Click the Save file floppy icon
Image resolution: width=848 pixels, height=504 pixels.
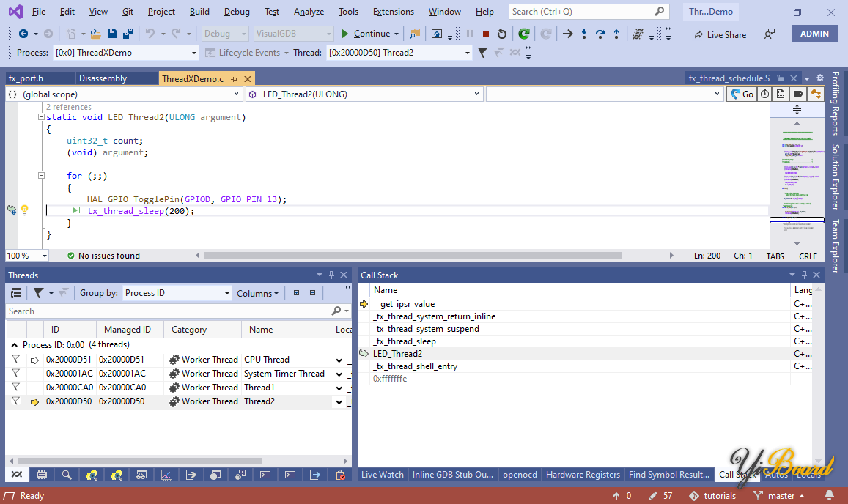(x=112, y=34)
